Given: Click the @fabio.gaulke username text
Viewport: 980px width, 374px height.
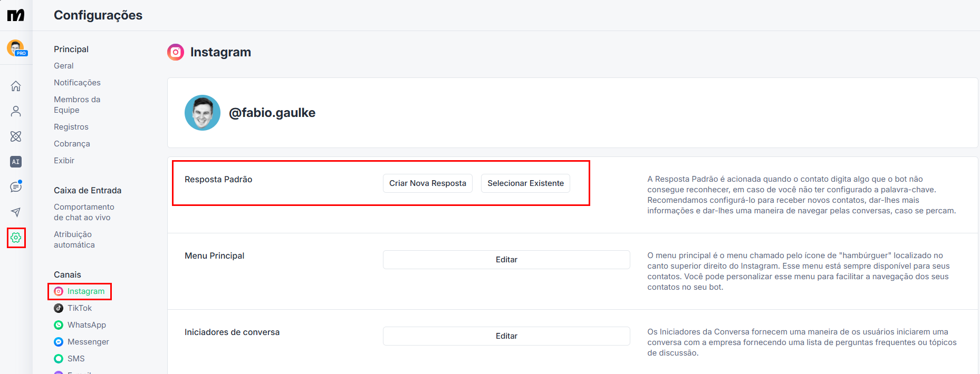Looking at the screenshot, I should point(272,113).
